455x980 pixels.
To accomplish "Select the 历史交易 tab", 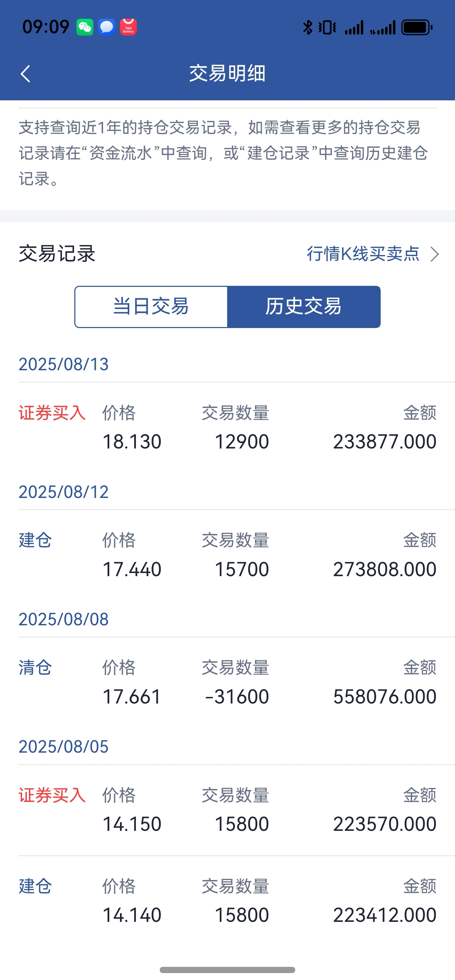I will tap(304, 307).
